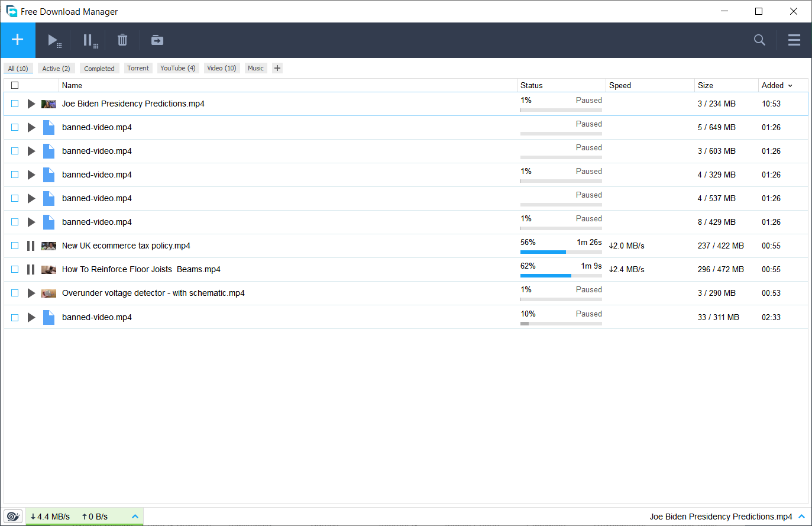Click the move to folder toolbar icon
This screenshot has height=526, width=812.
pos(157,40)
